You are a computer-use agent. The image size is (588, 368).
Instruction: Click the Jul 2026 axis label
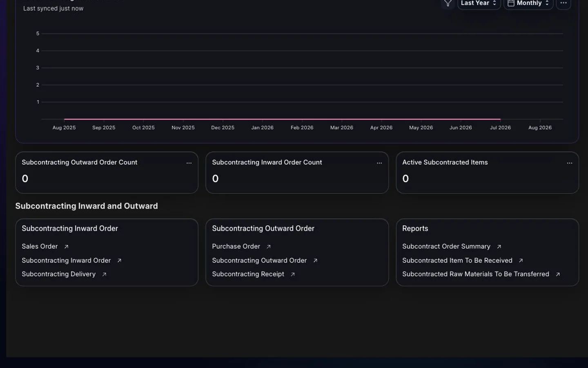tap(500, 128)
